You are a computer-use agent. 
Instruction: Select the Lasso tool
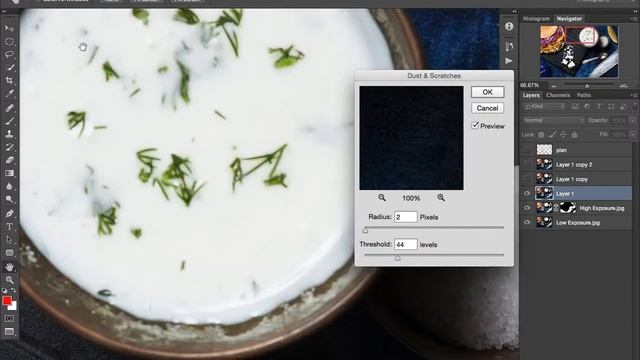9,54
